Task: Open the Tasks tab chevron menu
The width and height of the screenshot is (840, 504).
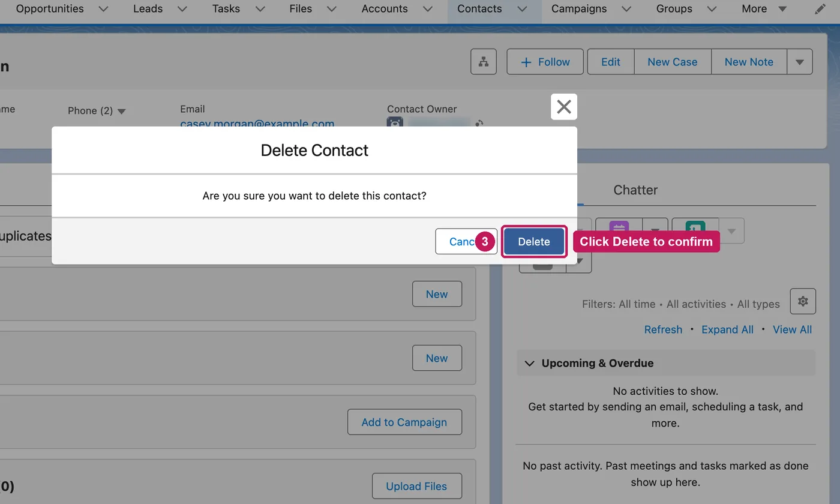Action: click(260, 9)
